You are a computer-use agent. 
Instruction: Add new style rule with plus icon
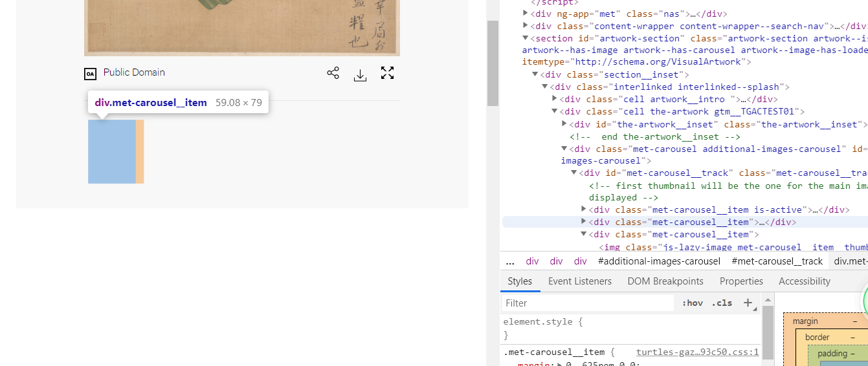click(x=748, y=303)
